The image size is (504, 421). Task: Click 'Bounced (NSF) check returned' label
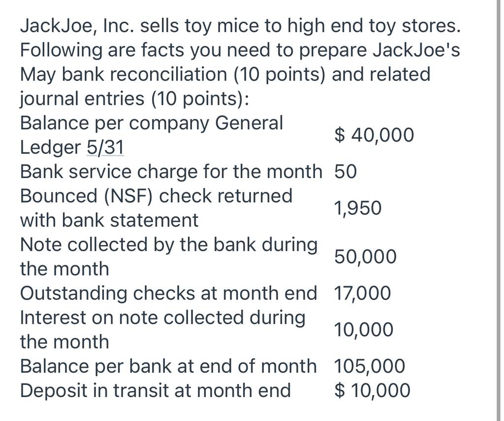click(156, 196)
